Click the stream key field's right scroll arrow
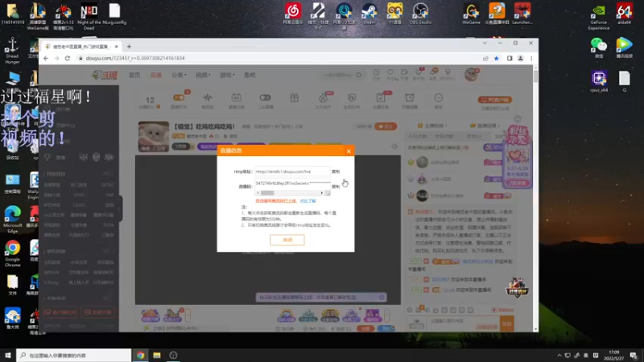Screen dimensions: 644x362 pos(321,193)
